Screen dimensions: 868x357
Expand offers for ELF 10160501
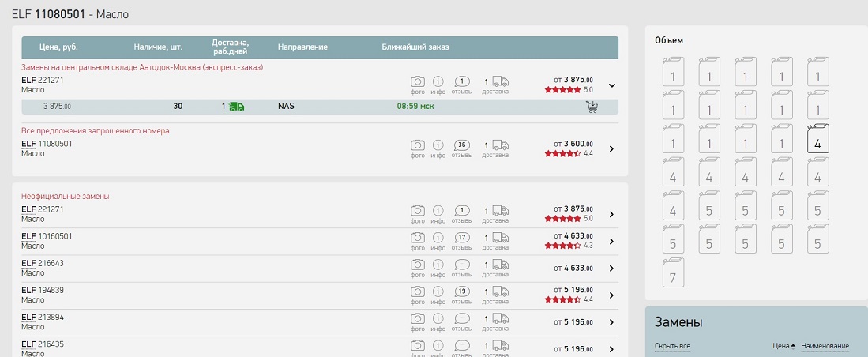point(611,242)
